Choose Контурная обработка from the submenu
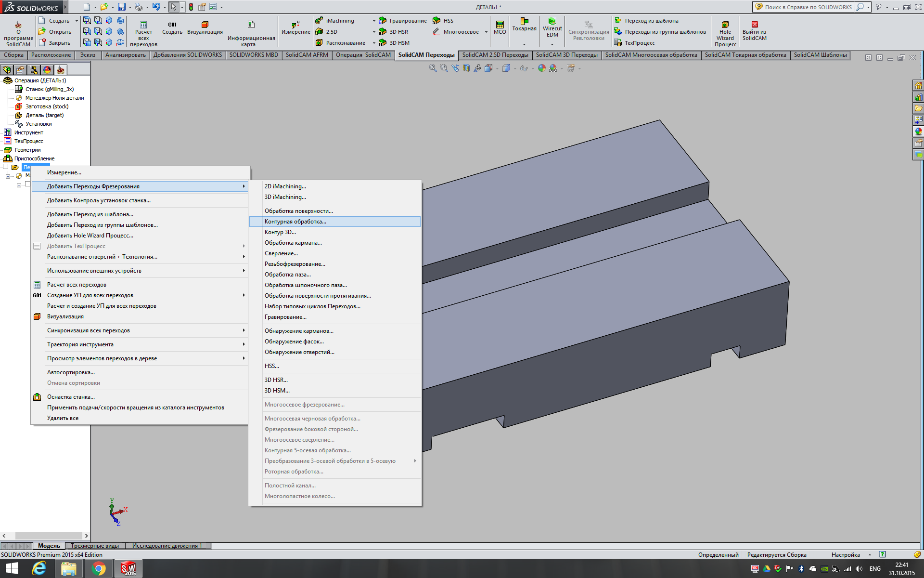The height and width of the screenshot is (578, 924). [295, 222]
